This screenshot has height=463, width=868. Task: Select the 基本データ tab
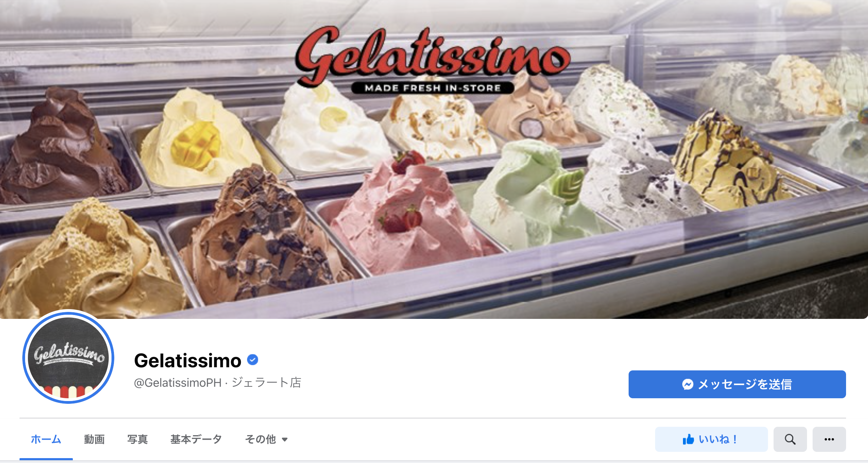coord(196,439)
